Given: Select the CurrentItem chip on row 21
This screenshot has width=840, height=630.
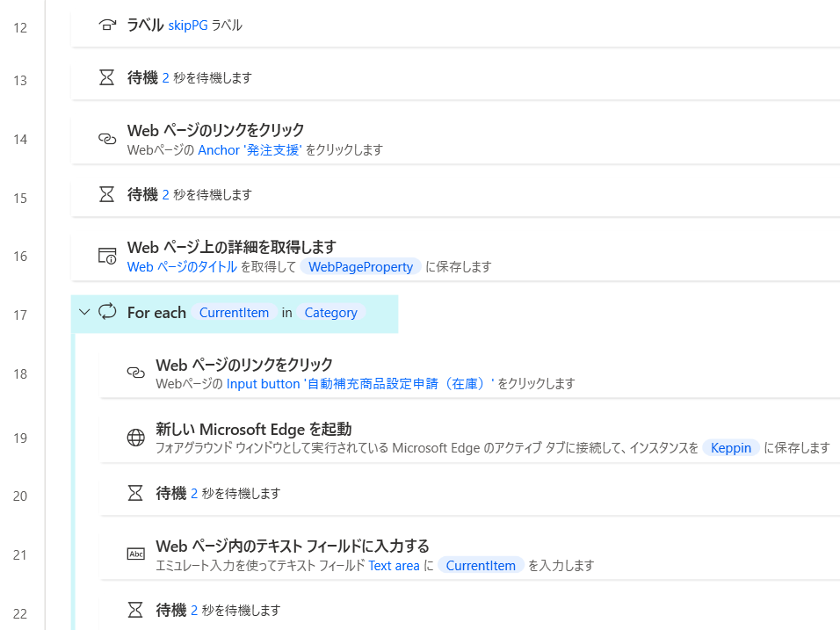Looking at the screenshot, I should click(481, 566).
